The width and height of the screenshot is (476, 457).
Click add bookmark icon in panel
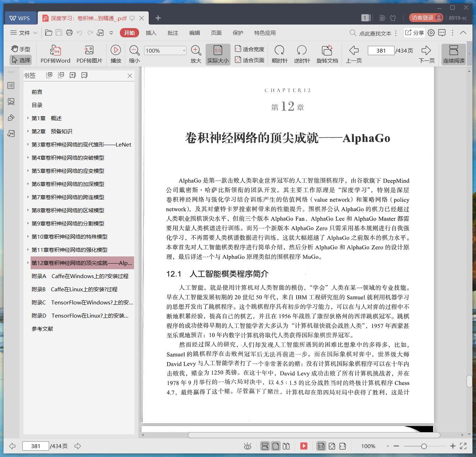click(73, 75)
